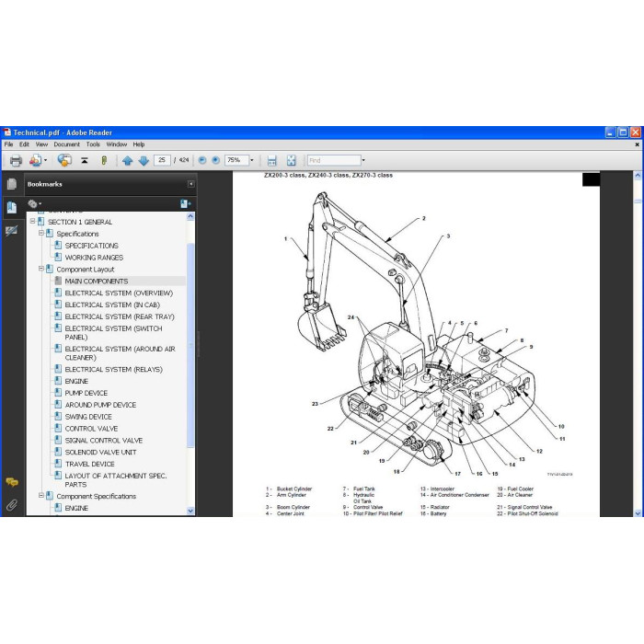Collapse SECTION 1 GENERAL tree node
Viewport: 644px width, 644px height.
tap(32, 222)
